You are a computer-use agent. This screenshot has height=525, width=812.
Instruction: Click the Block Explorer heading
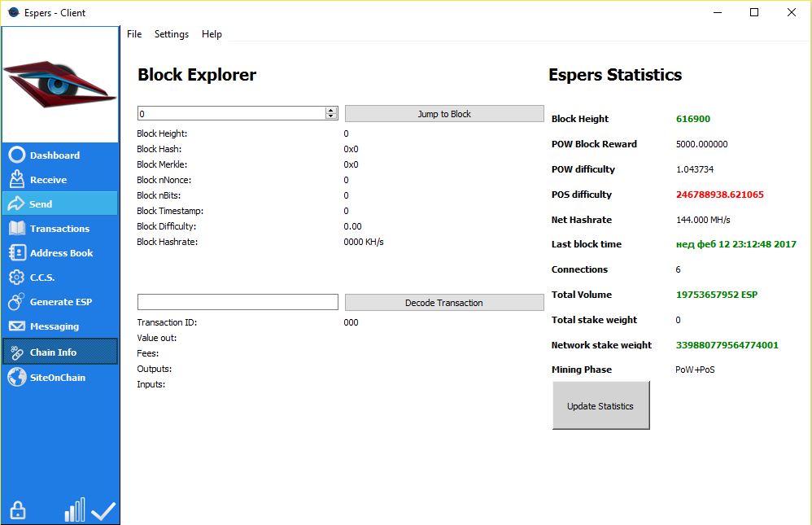197,75
